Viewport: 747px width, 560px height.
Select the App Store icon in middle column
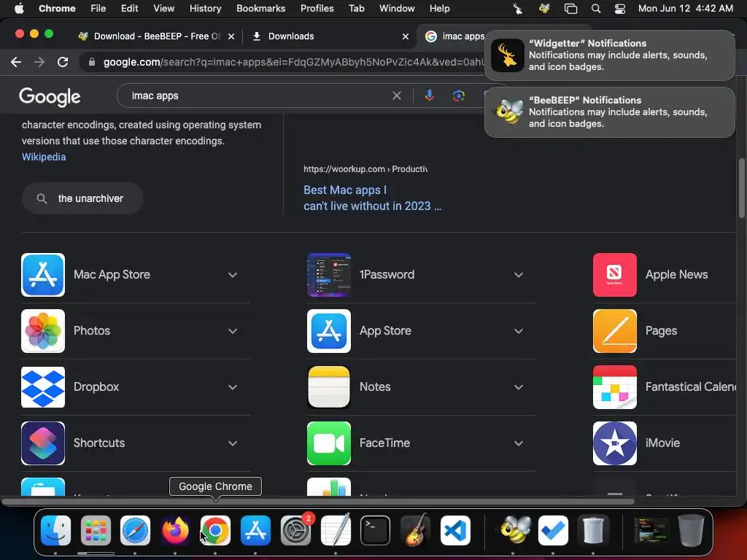(x=329, y=331)
